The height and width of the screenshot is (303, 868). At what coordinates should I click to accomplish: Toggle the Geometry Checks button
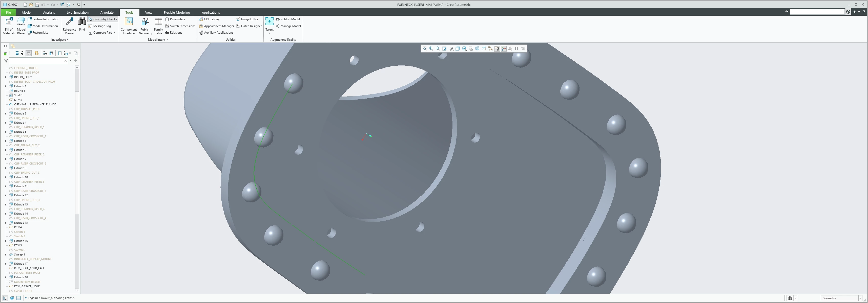103,19
